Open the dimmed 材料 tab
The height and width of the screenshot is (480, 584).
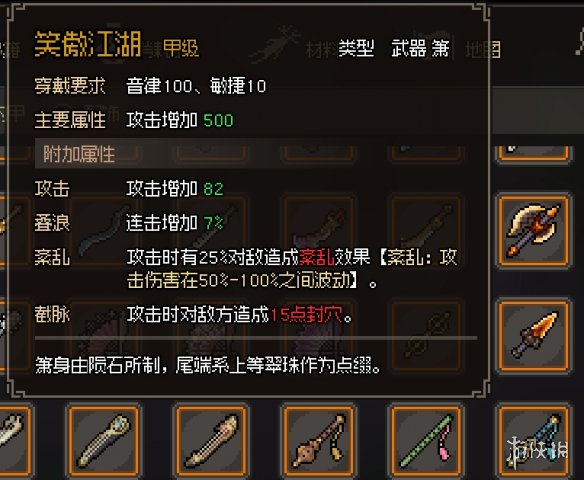[x=321, y=50]
